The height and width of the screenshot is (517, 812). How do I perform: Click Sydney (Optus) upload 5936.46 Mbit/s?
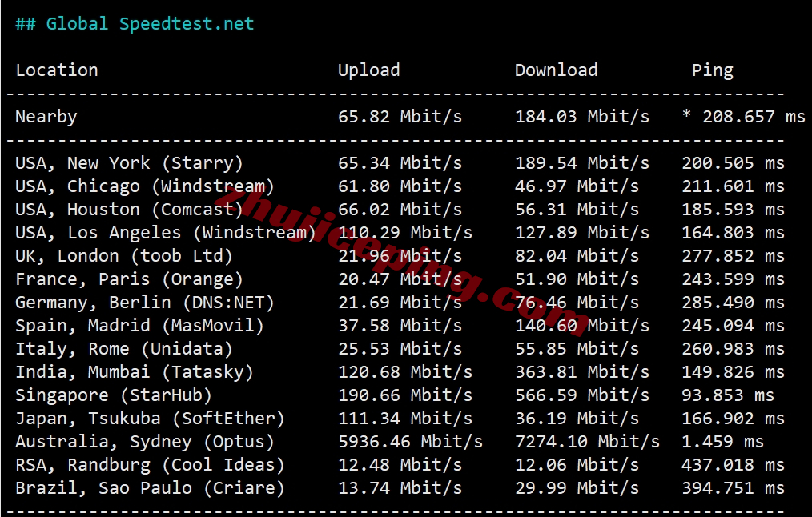(410, 442)
